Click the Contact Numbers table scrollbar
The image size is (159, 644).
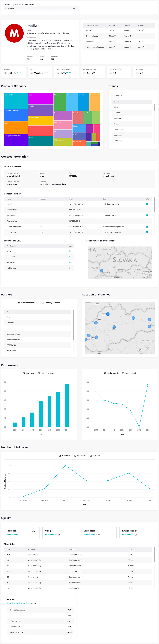tap(155, 204)
